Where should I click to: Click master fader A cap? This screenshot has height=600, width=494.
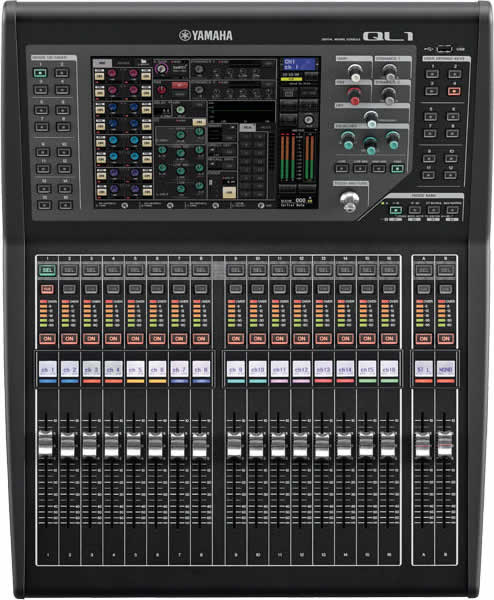[422, 444]
